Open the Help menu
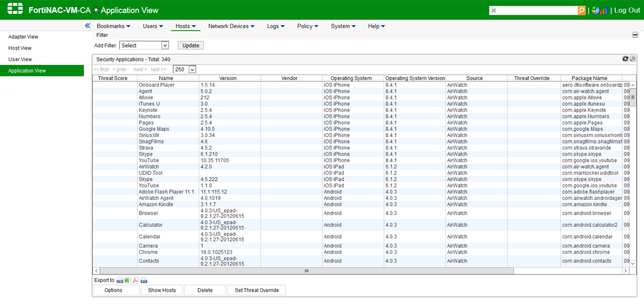Viewport: 644px width, 304px height. pos(376,26)
